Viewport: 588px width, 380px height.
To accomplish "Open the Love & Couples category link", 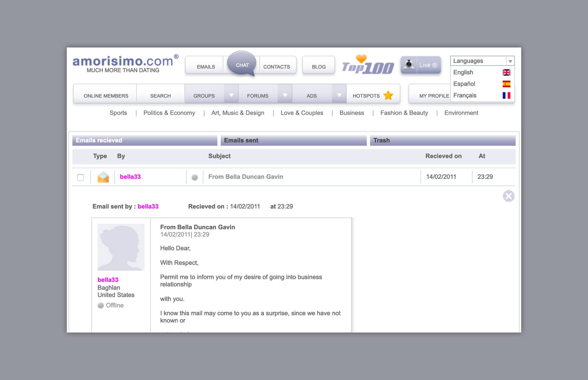I will pos(302,113).
